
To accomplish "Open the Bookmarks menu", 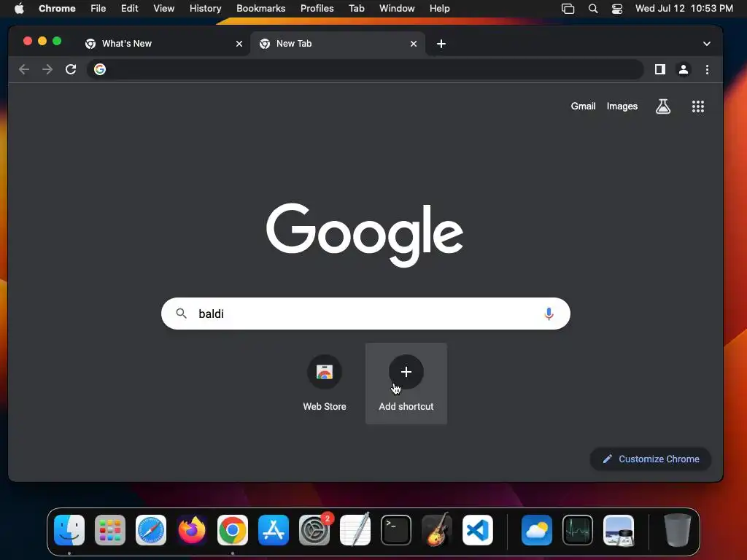I will point(260,9).
